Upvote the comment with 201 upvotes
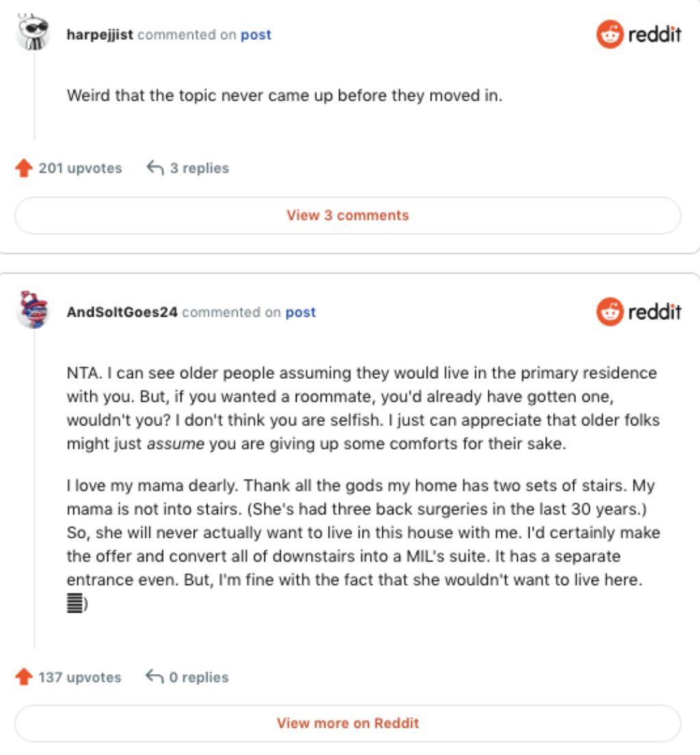 pos(24,169)
